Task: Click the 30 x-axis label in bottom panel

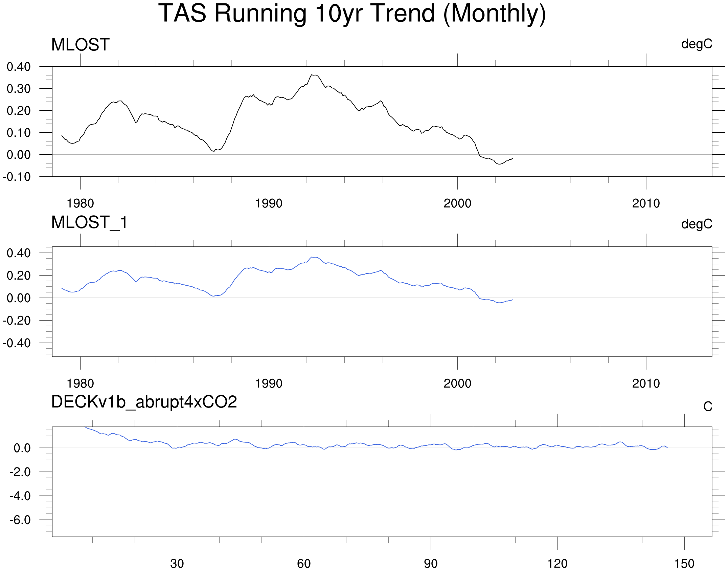Action: (177, 564)
